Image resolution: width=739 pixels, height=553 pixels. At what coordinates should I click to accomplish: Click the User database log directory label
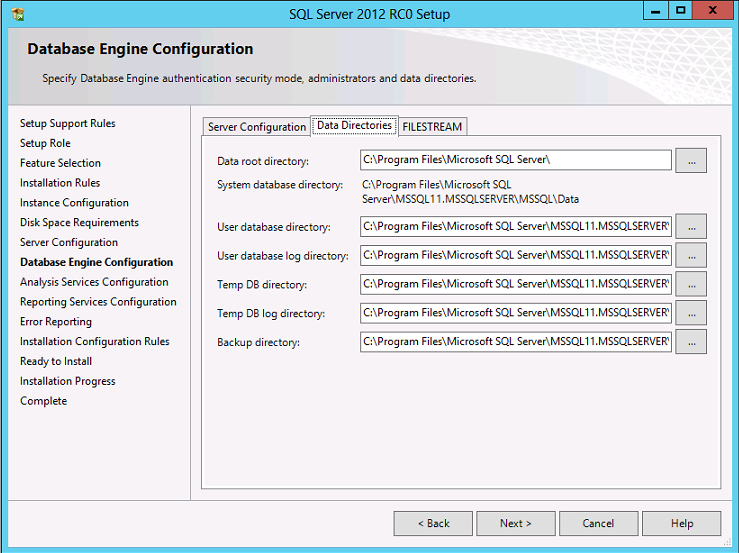(x=283, y=256)
